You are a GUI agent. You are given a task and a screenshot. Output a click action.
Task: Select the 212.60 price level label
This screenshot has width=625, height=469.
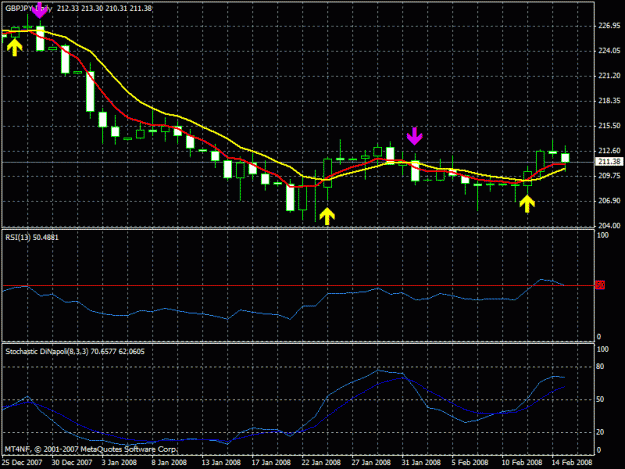609,151
